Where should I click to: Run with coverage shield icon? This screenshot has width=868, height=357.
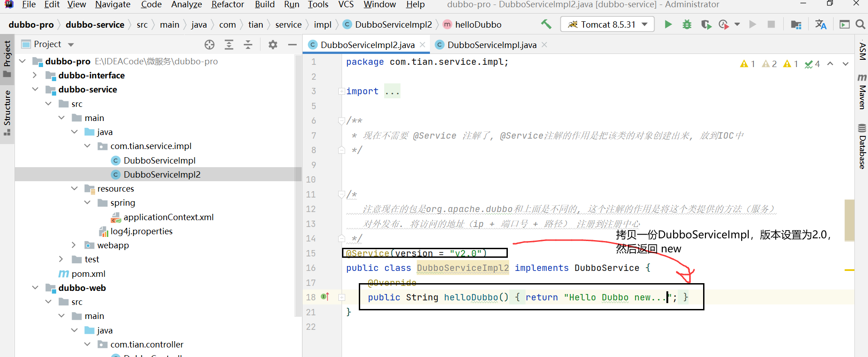point(705,24)
